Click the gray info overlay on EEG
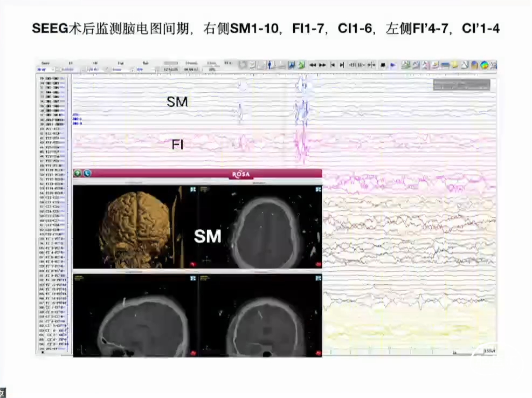 [x=461, y=85]
